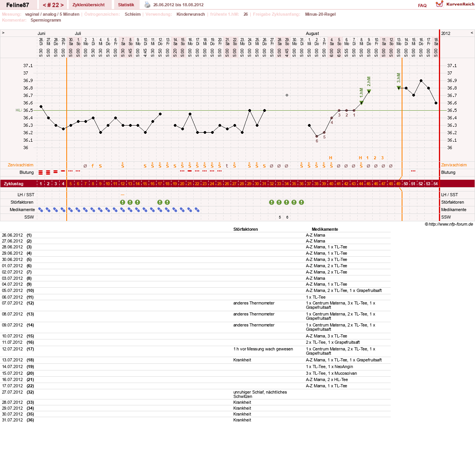Click the temperature point on cycle day 1
This screenshot has width=475, height=476.
(41, 107)
